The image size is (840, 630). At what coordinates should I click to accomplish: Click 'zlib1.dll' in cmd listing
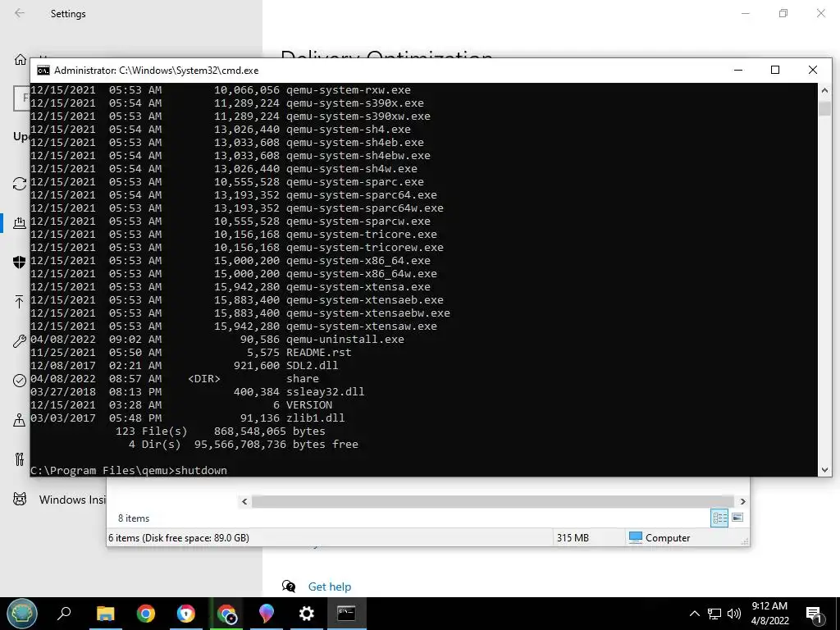point(316,418)
